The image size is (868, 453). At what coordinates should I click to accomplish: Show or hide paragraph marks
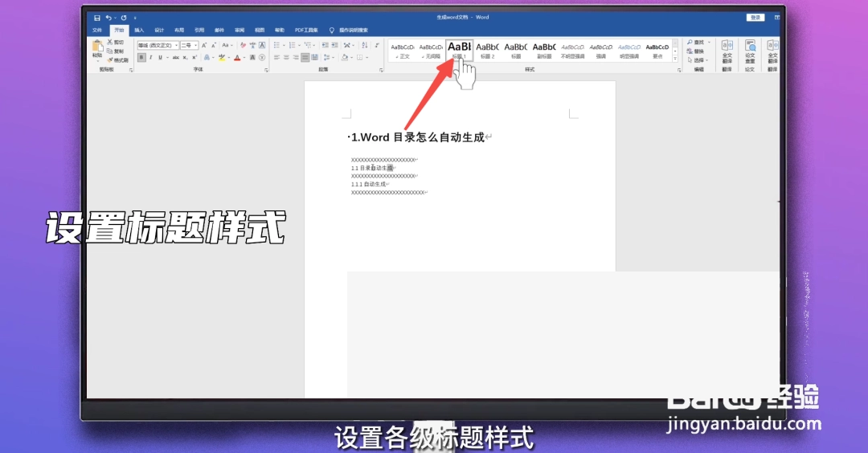click(378, 45)
